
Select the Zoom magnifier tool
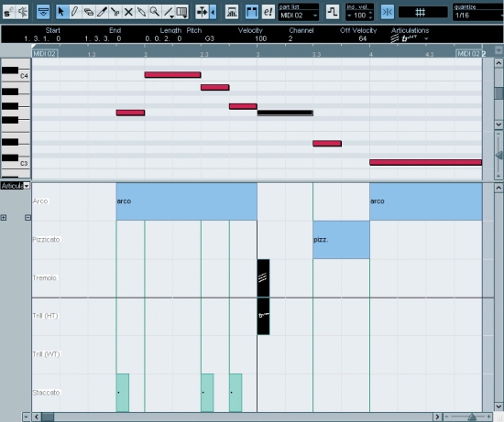155,12
